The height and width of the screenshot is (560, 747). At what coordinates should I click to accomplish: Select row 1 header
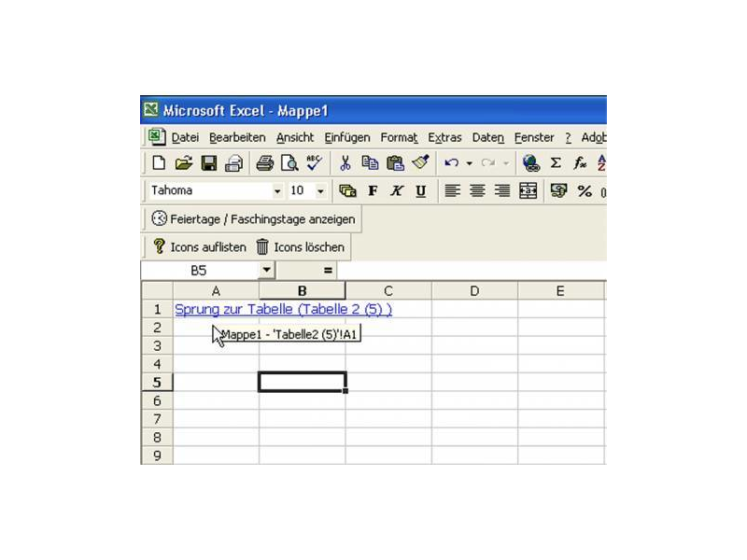(x=157, y=310)
